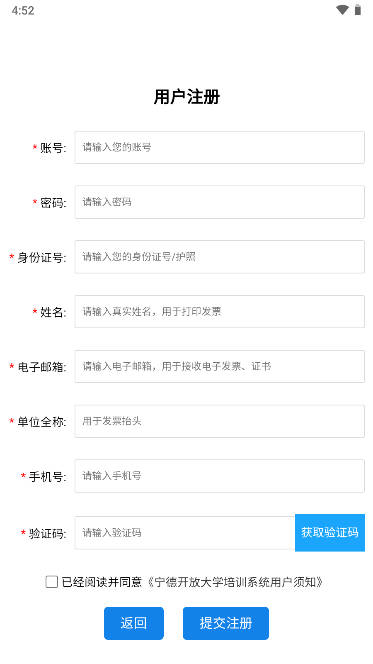Click the 手机号 phone number field
373x664 pixels.
[x=219, y=476]
